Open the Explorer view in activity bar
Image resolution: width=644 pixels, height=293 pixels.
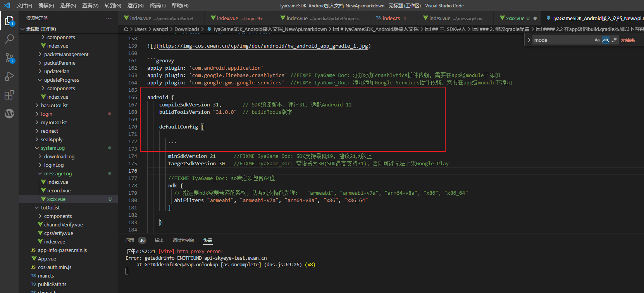click(x=9, y=21)
